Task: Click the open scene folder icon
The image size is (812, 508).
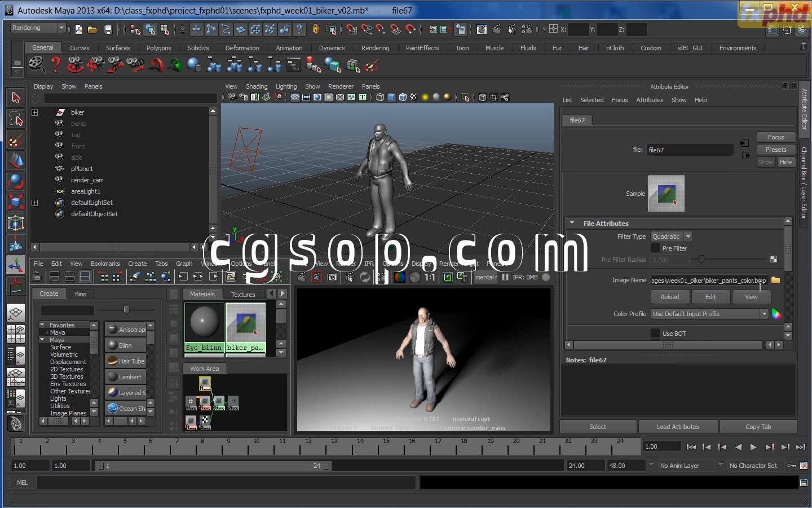Action: click(93, 29)
